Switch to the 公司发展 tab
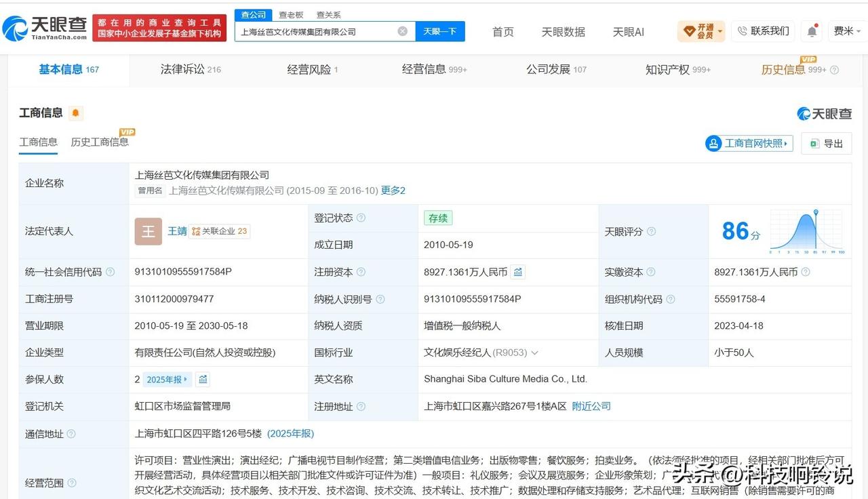This screenshot has height=499, width=868. [x=556, y=69]
